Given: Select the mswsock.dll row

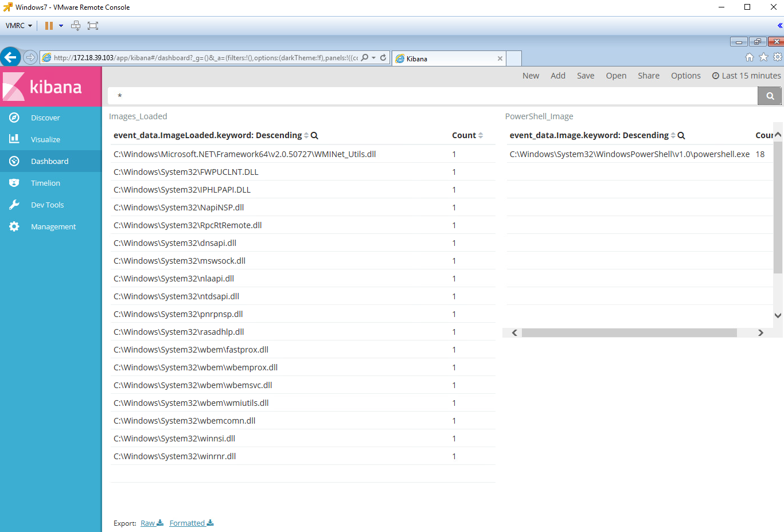Looking at the screenshot, I should pyautogui.click(x=303, y=261).
